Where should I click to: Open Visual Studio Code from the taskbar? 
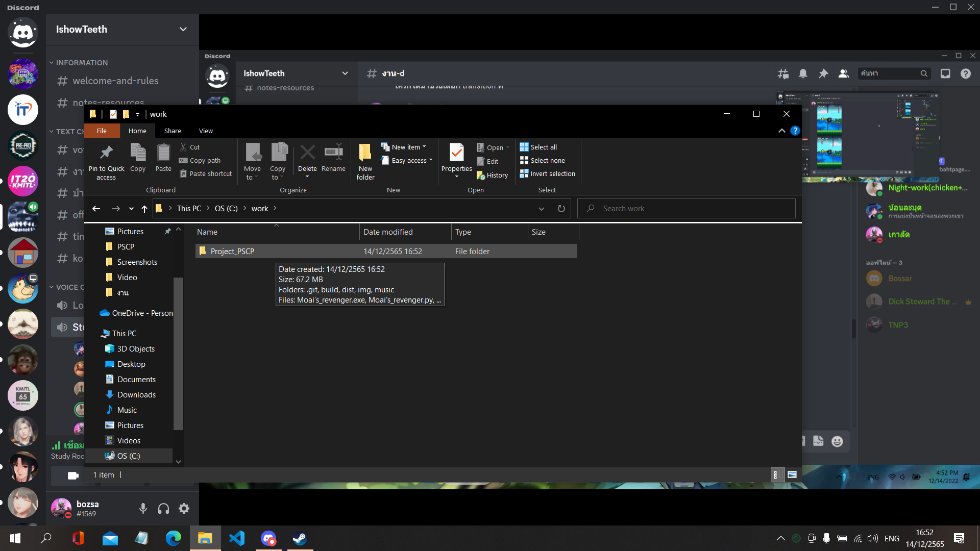click(237, 538)
